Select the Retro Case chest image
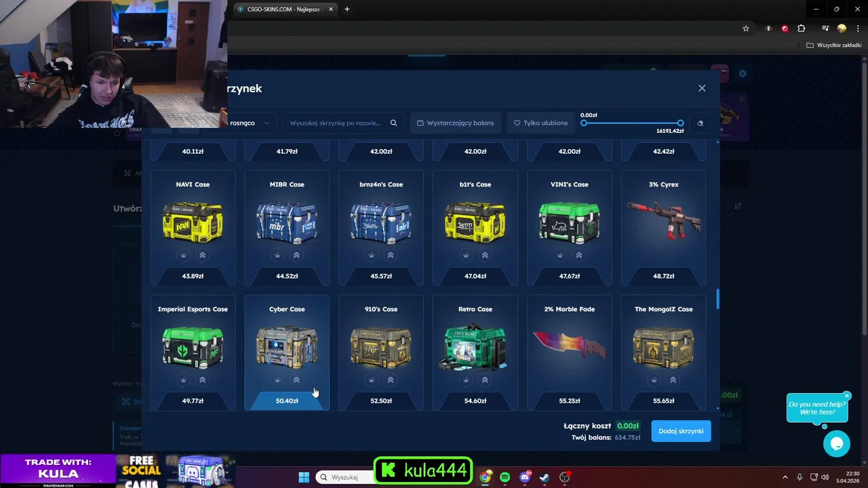868x488 pixels. pos(475,347)
